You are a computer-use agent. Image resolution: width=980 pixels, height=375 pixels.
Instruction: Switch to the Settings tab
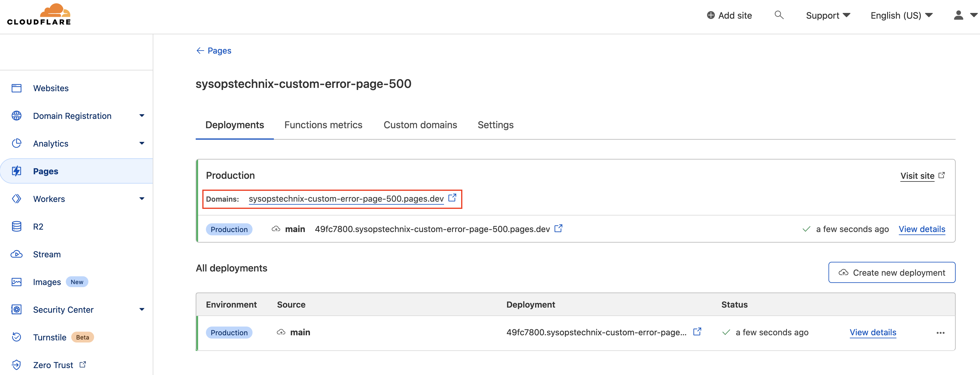(495, 125)
